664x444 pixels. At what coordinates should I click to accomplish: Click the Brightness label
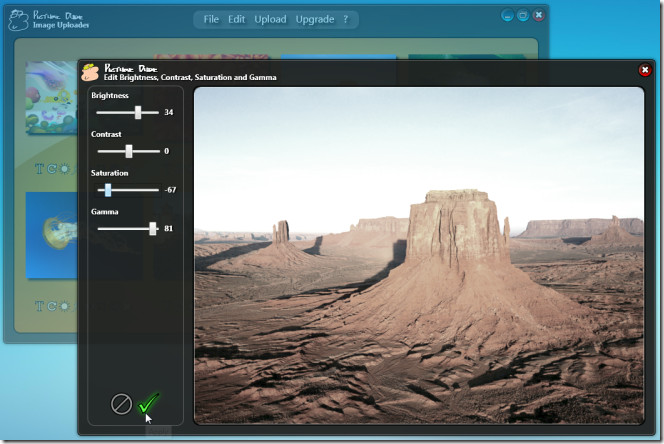(x=110, y=96)
